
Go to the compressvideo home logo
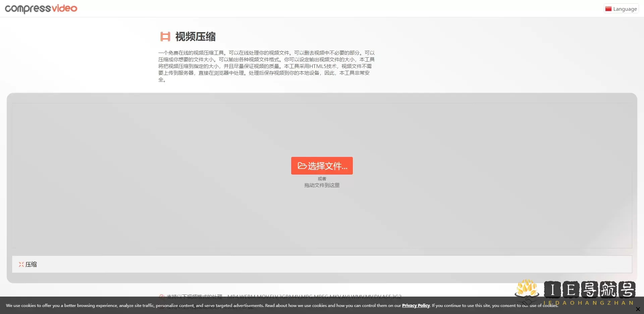tap(41, 9)
